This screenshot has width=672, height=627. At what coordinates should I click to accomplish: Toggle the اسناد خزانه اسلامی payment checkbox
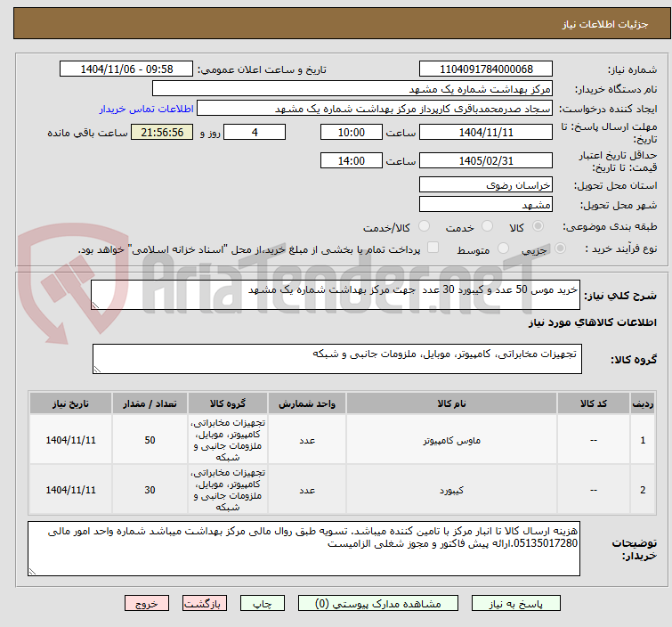pyautogui.click(x=433, y=248)
